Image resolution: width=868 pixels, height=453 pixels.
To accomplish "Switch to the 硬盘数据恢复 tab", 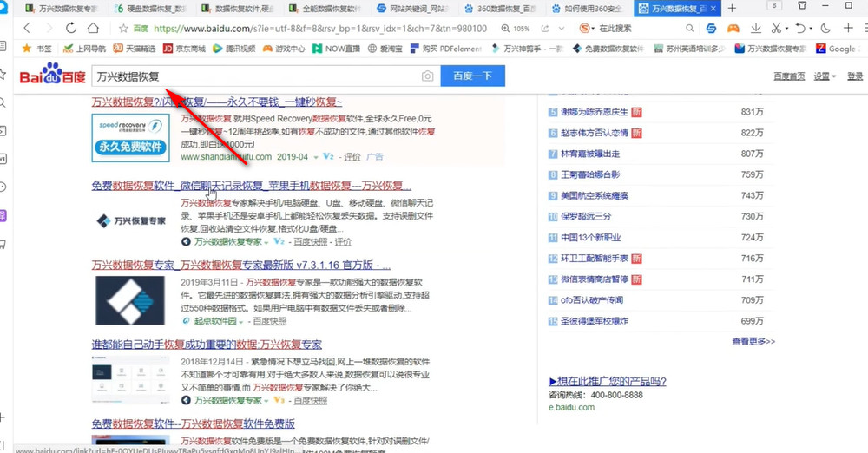I will [x=150, y=9].
